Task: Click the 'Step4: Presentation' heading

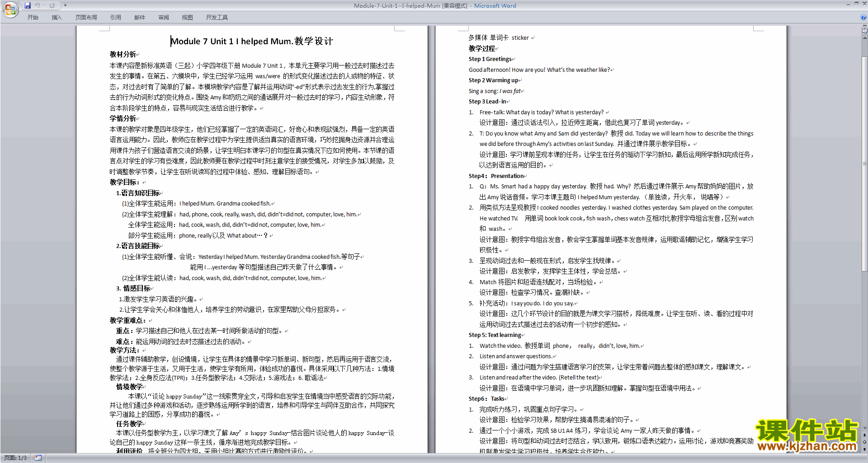Action: click(496, 176)
